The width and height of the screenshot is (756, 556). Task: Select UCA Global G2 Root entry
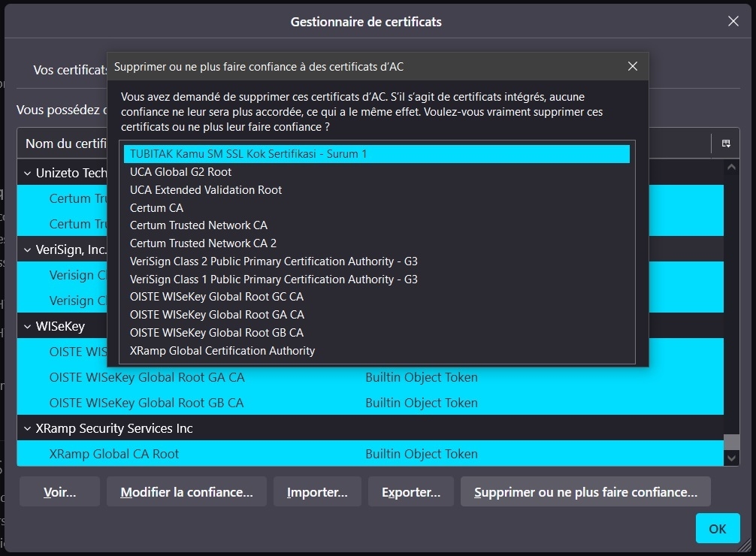pyautogui.click(x=180, y=172)
